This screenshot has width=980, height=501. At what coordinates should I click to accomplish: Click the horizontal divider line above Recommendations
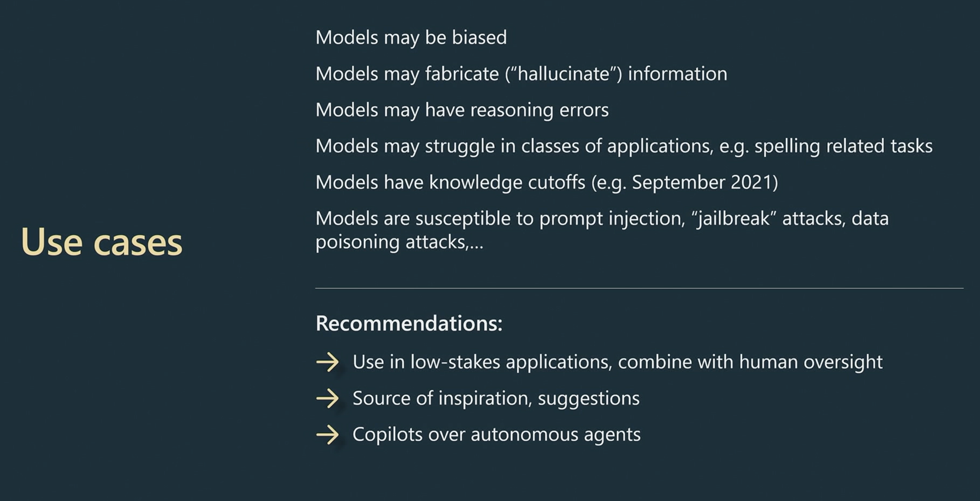click(639, 288)
